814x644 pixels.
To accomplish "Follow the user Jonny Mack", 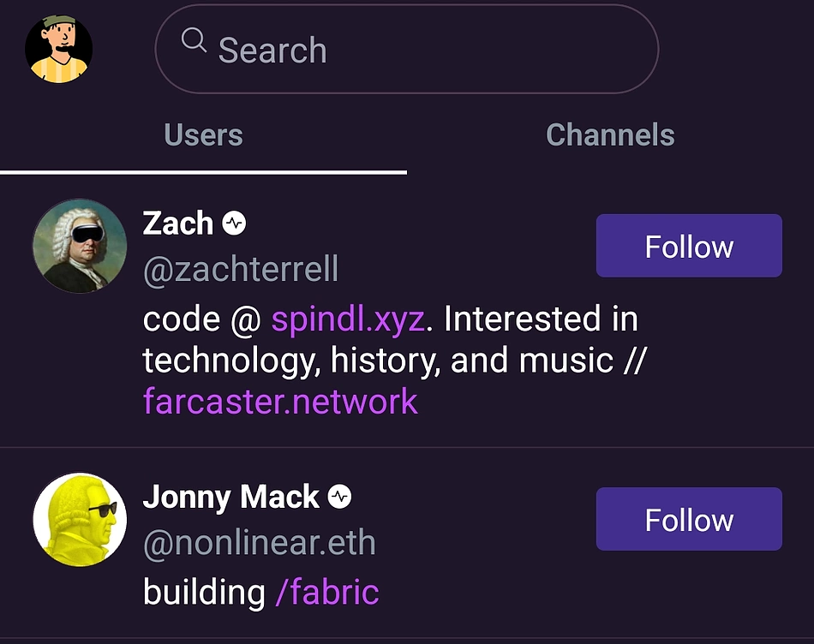I will (x=688, y=519).
